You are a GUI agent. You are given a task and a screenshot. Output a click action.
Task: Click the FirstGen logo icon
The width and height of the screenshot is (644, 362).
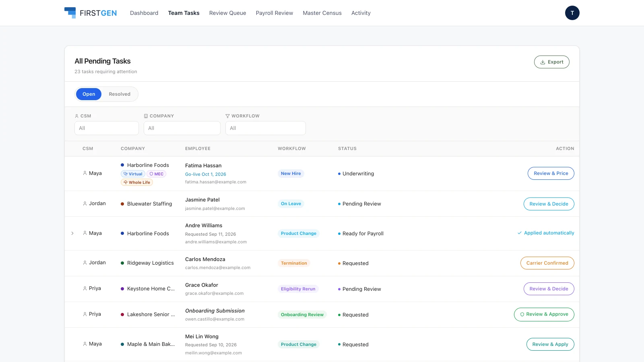70,13
